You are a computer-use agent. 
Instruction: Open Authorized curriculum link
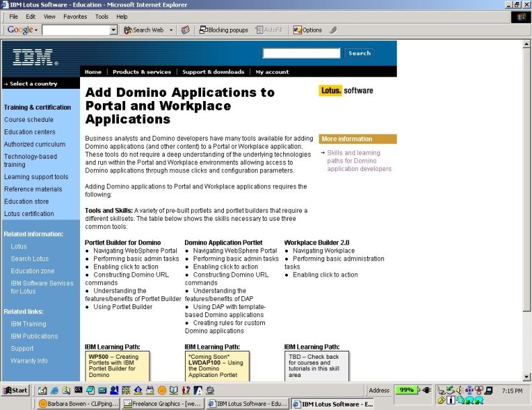pos(34,144)
